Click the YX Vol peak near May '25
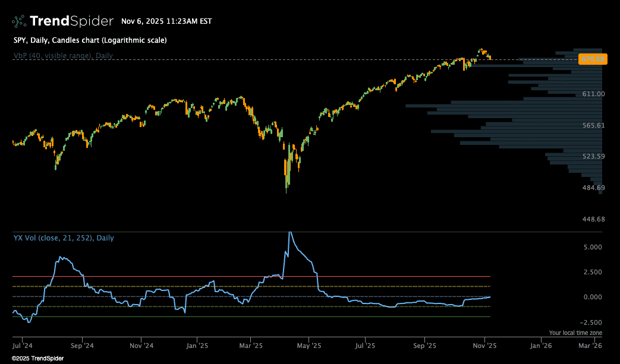Image resolution: width=620 pixels, height=364 pixels. [289, 233]
